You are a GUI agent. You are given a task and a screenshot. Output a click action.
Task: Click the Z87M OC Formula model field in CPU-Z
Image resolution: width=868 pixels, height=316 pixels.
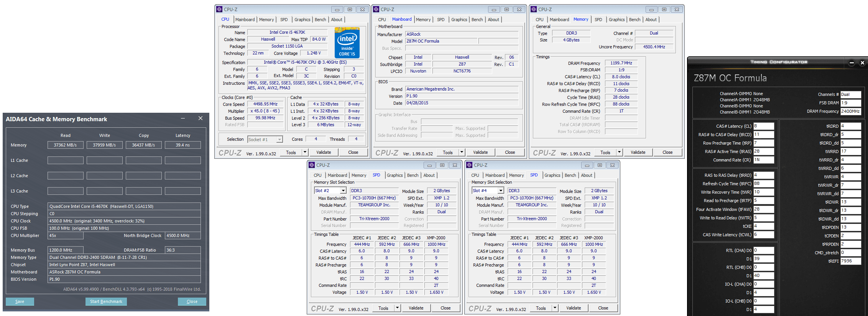click(441, 41)
